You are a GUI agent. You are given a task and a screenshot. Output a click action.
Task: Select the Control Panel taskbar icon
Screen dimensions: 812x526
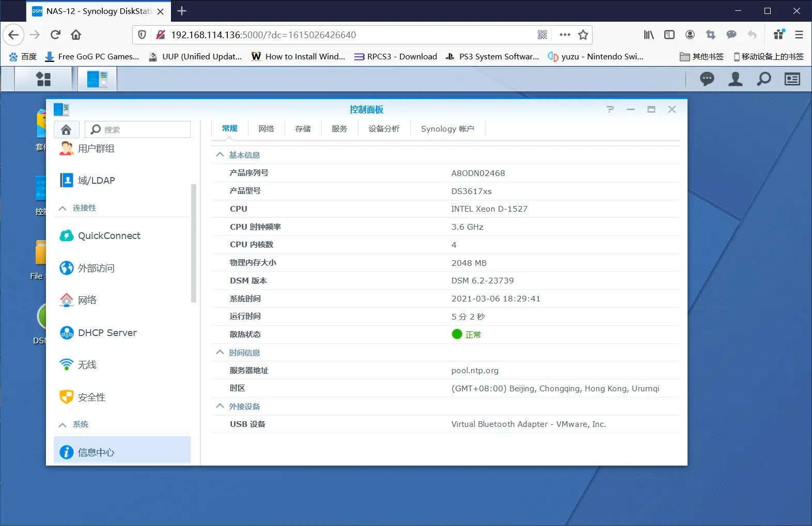pyautogui.click(x=97, y=79)
